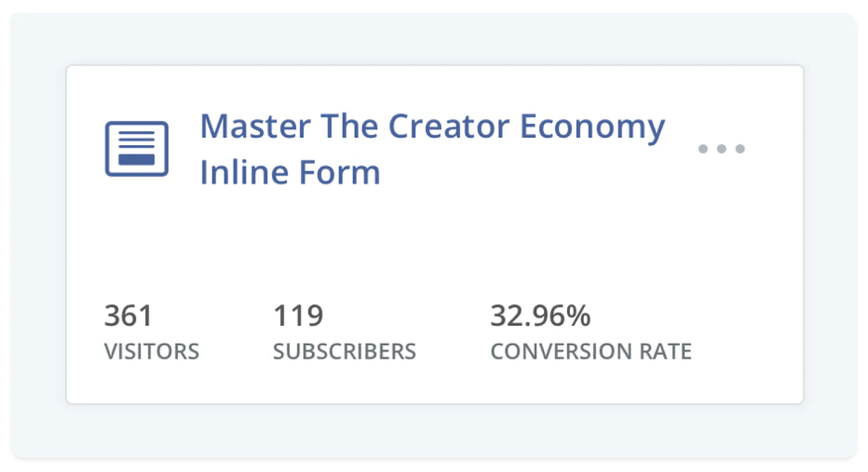The height and width of the screenshot is (472, 868).
Task: Click the word "Creator" in the title
Action: point(448,126)
